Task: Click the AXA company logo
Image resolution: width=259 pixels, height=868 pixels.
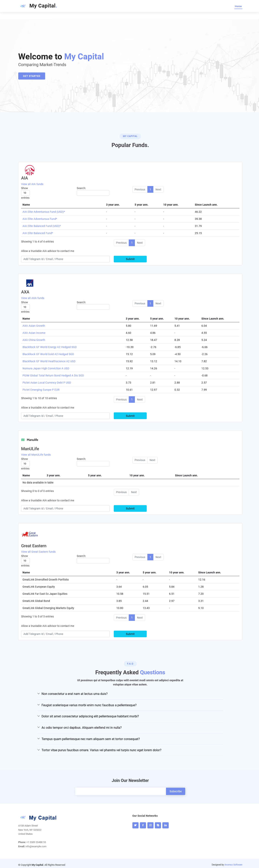Action: [x=30, y=283]
